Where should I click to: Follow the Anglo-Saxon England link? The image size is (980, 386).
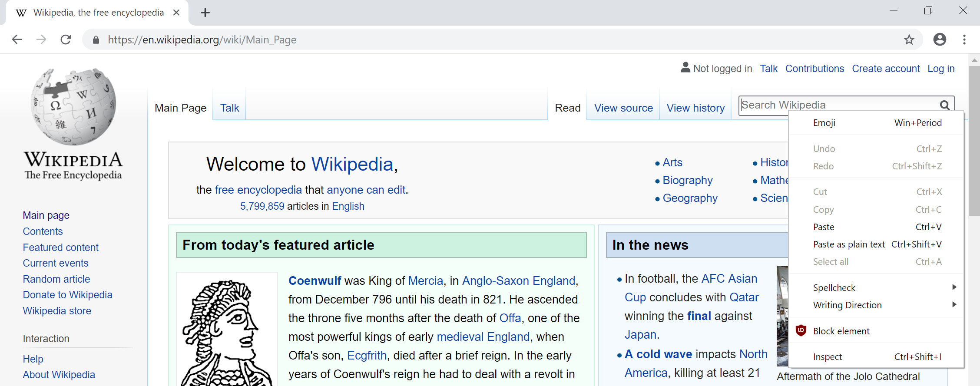point(519,281)
